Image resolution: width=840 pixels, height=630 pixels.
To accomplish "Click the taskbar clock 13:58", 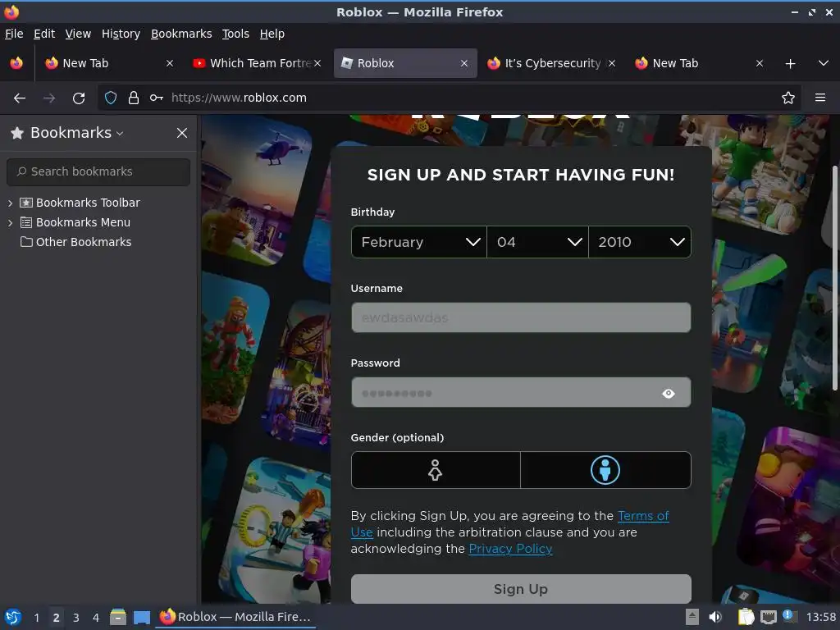I will pyautogui.click(x=820, y=617).
